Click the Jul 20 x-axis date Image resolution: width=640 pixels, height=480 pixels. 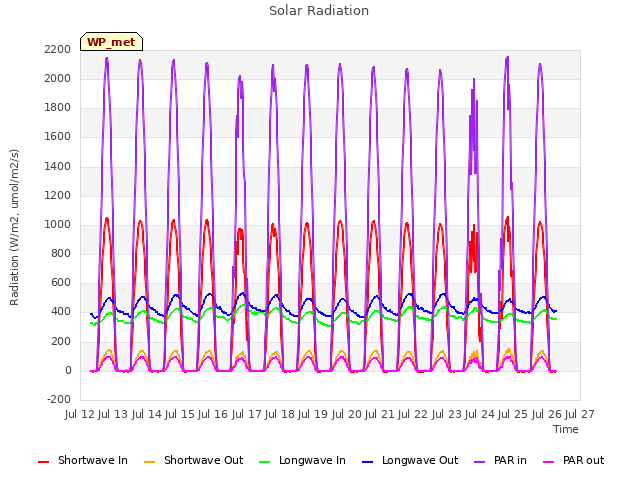click(347, 414)
